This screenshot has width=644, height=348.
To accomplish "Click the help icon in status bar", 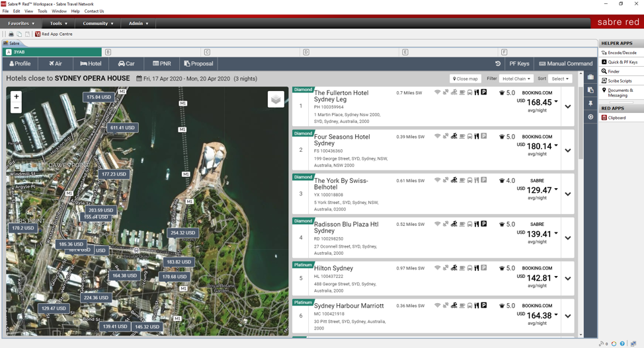I will coord(622,343).
